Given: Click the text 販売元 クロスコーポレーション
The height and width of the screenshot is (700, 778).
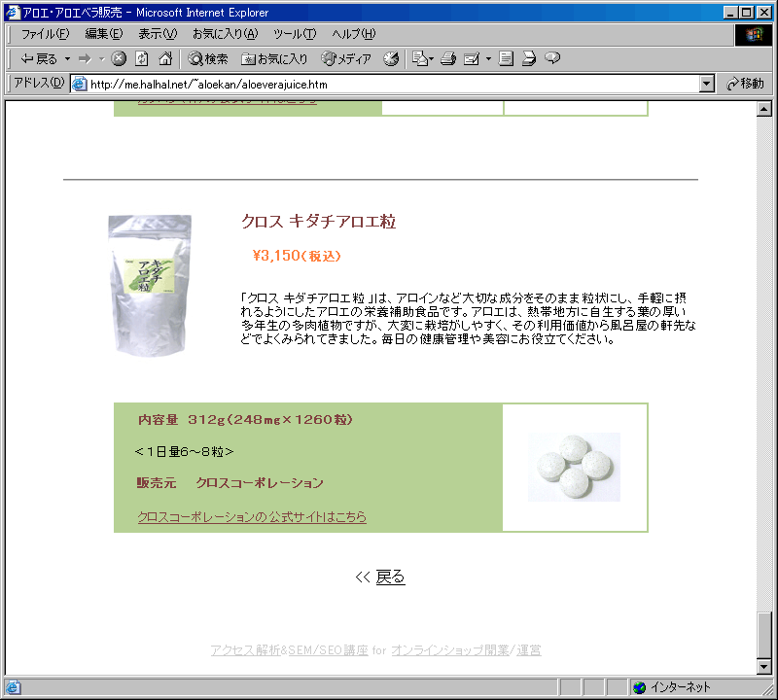Looking at the screenshot, I should [230, 482].
